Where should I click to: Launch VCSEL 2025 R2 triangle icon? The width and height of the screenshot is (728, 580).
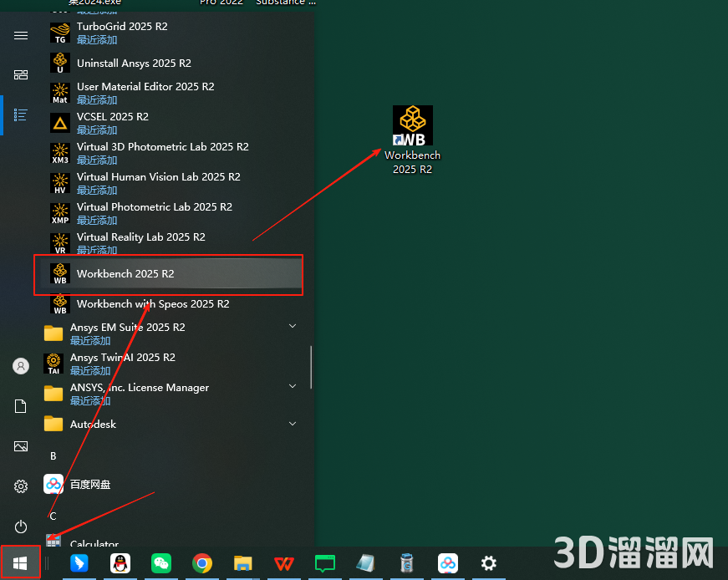[60, 124]
